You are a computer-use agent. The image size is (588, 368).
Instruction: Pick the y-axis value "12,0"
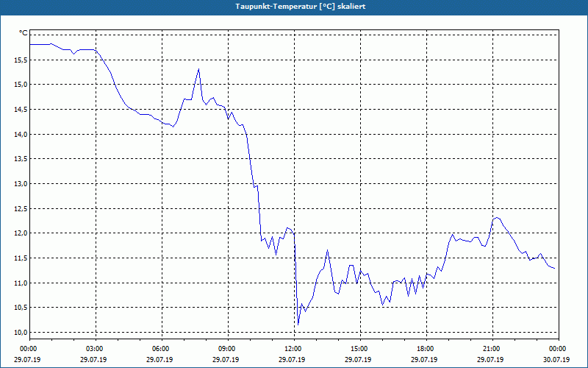pyautogui.click(x=22, y=233)
